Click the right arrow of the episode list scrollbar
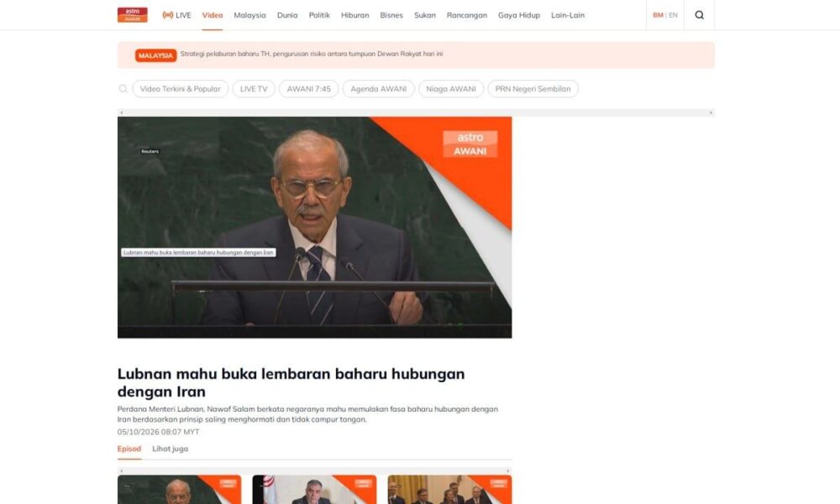 pos(508,471)
